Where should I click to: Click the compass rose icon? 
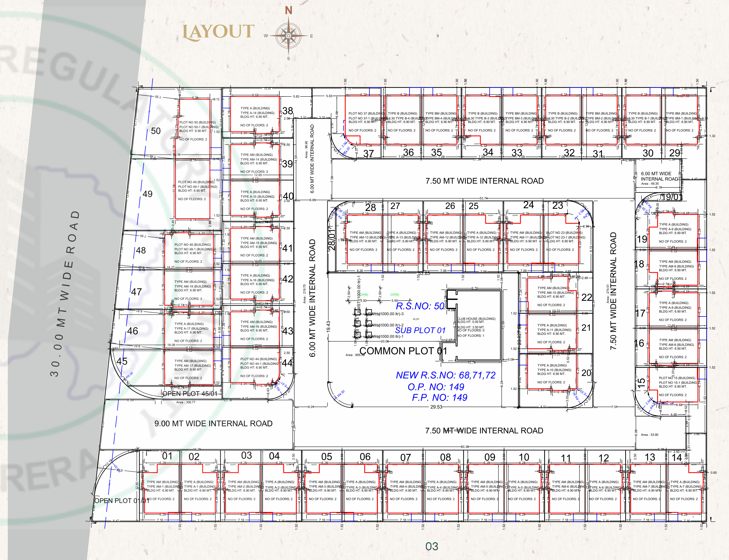click(289, 35)
